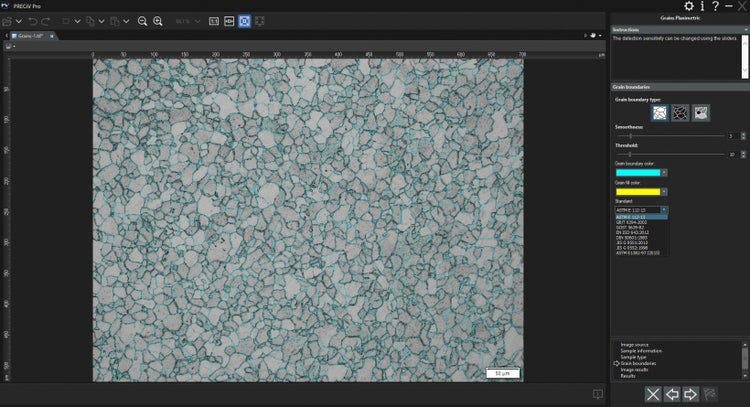Set zoom to 1:1 view

click(214, 21)
